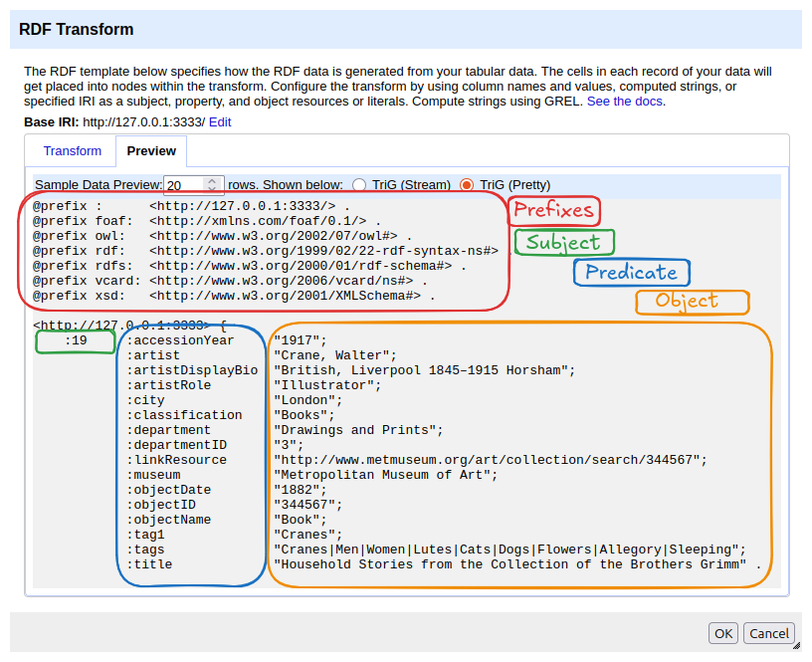The height and width of the screenshot is (662, 812).
Task: Dismiss dialog with Cancel button
Action: 769,633
